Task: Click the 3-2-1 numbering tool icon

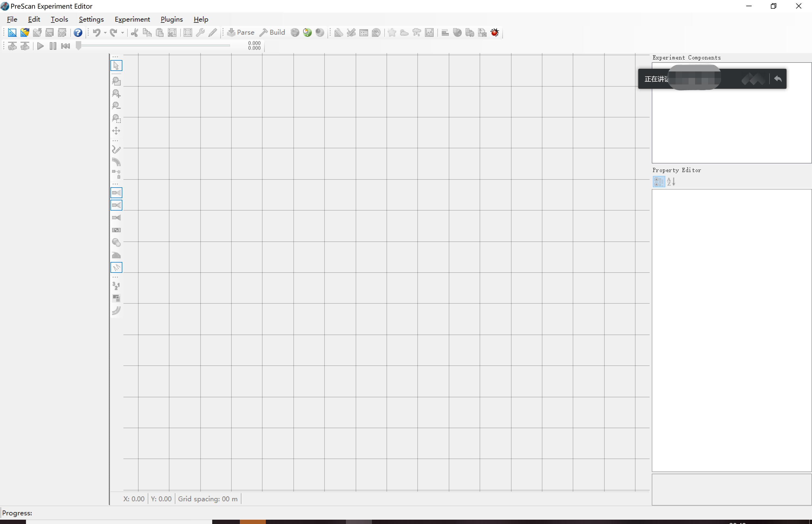Action: 116,286
